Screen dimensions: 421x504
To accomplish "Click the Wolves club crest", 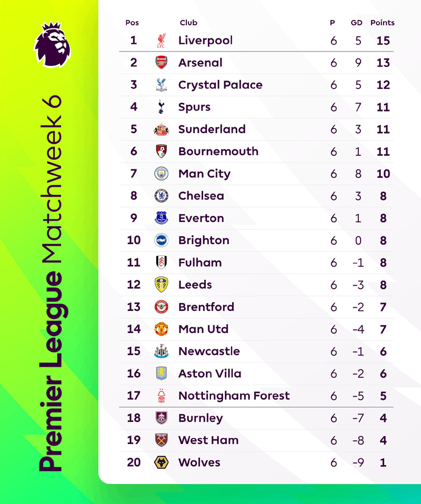I will point(161,462).
